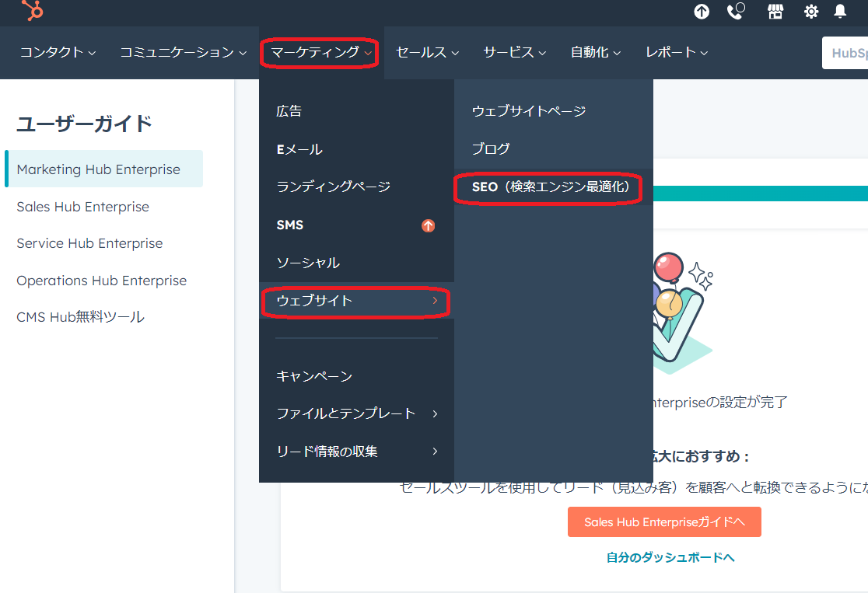Click the teal progress bar

[x=761, y=194]
